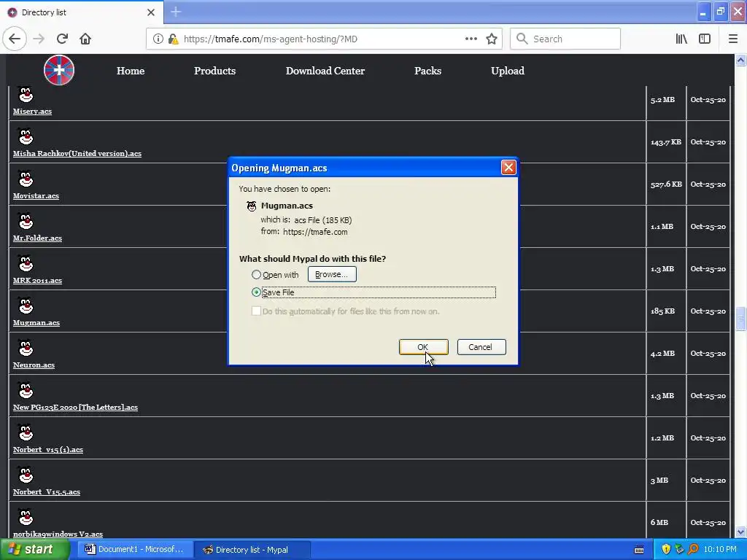Toggle the sidebar view icon
The image size is (747, 560).
pyautogui.click(x=705, y=39)
